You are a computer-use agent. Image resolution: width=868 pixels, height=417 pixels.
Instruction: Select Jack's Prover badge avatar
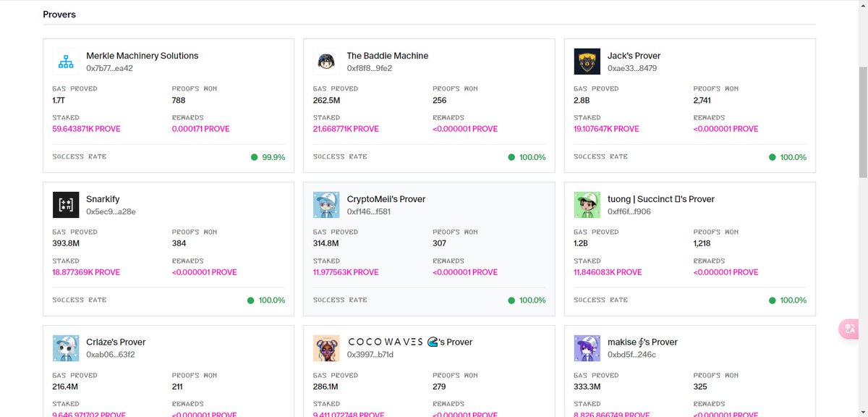point(587,62)
